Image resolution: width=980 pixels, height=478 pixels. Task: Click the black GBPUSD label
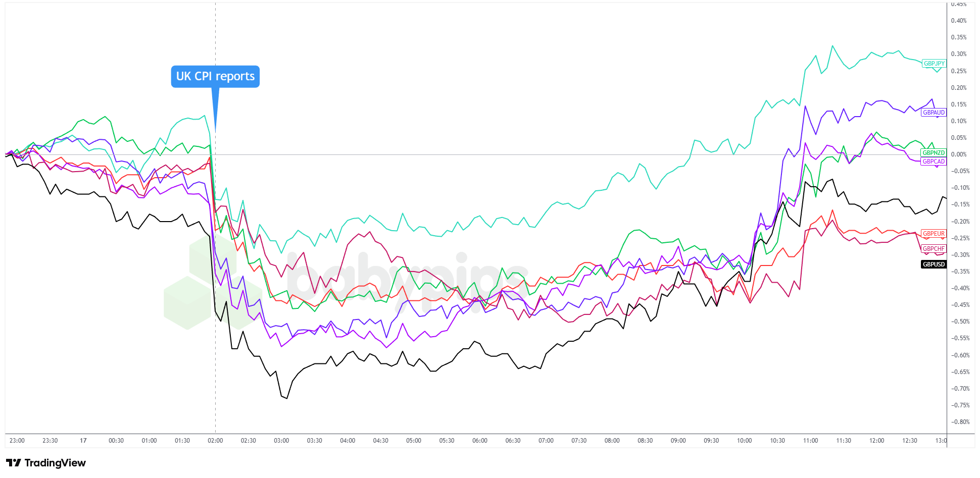[934, 264]
